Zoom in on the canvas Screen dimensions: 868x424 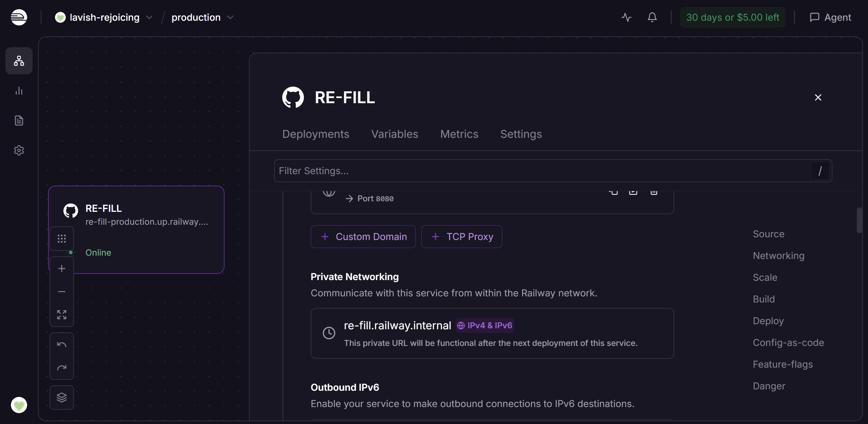point(62,269)
